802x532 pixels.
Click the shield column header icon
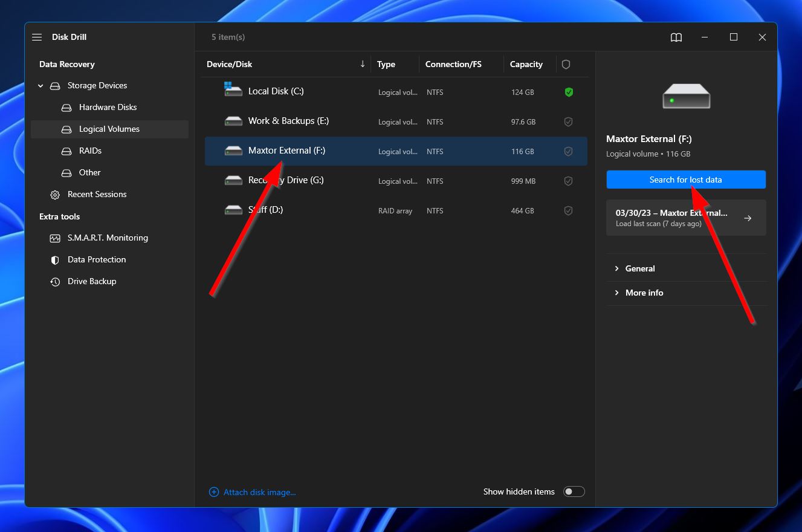566,64
